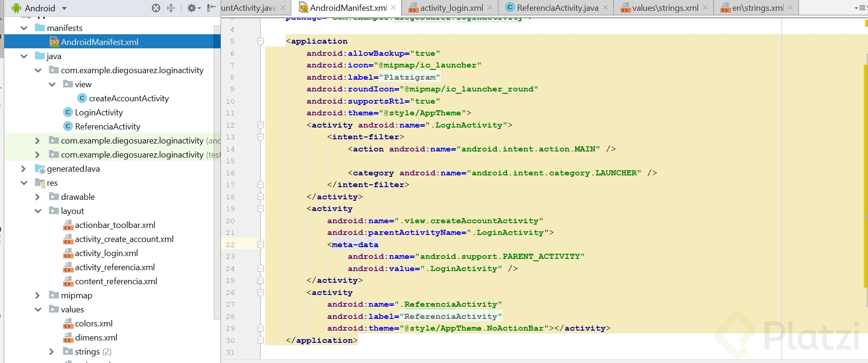Close the activity_login.xml editor tab
Image resolution: width=868 pixels, height=363 pixels.
pyautogui.click(x=490, y=8)
